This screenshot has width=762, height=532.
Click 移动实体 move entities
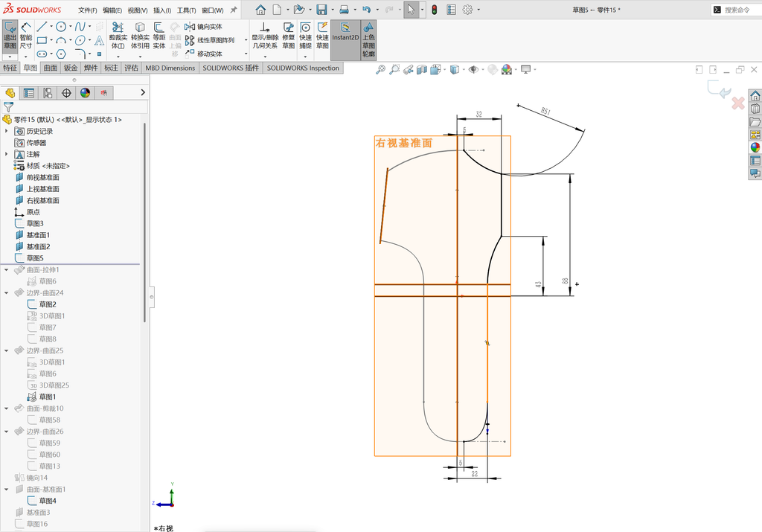pos(204,54)
